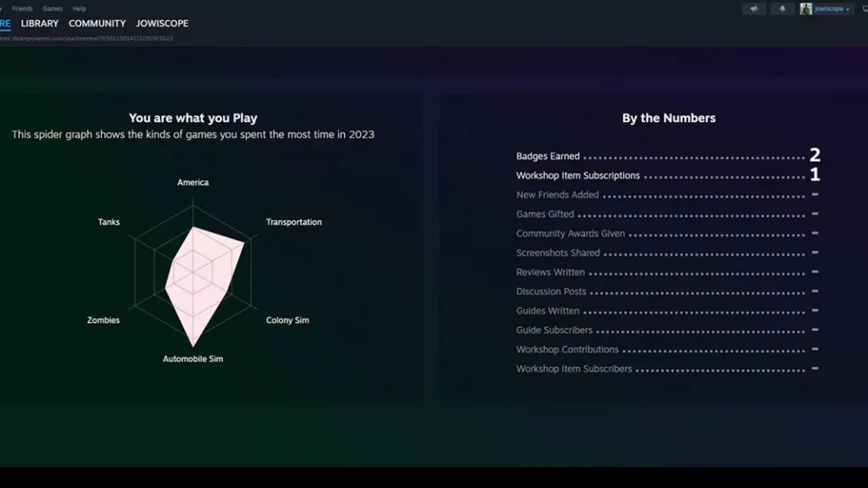Click the Badges Earned value 2
This screenshot has height=488, width=868.
(815, 155)
